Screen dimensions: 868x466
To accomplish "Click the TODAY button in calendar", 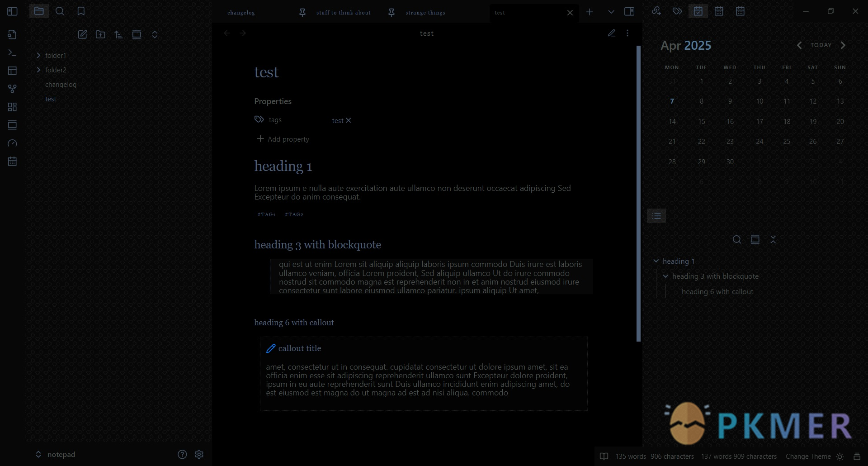I will tap(821, 45).
